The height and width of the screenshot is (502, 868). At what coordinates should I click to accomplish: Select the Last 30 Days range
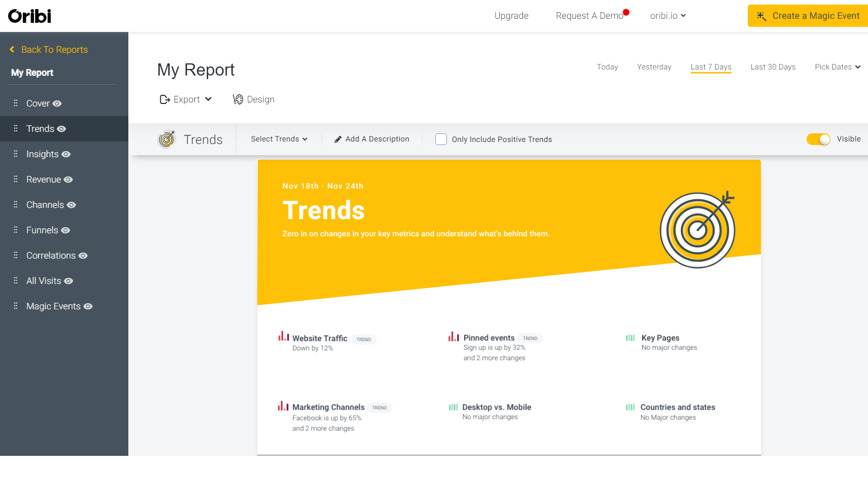tap(773, 67)
